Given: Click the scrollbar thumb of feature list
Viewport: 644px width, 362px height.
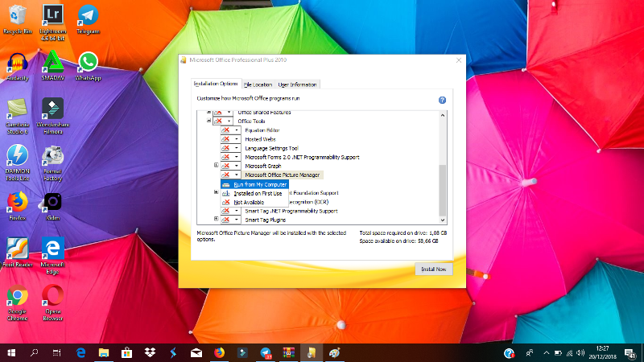Looking at the screenshot, I should [442, 191].
